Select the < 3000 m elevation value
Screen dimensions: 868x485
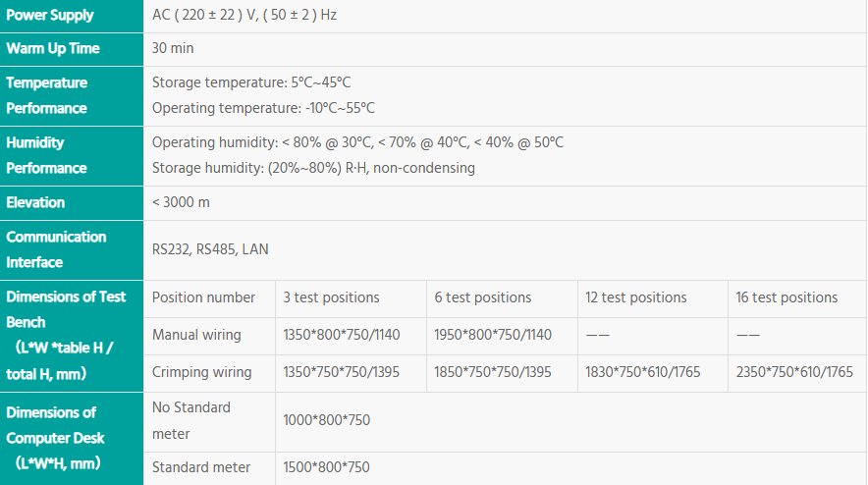[x=181, y=203]
